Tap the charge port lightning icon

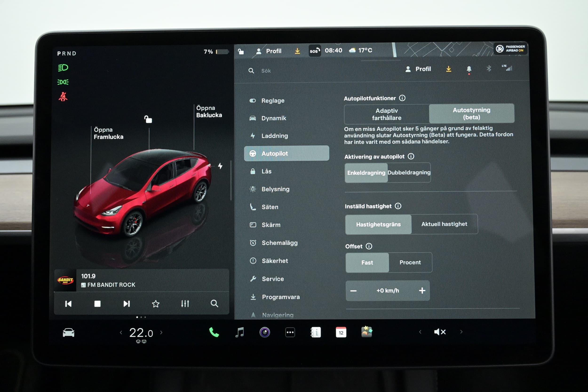tap(220, 166)
